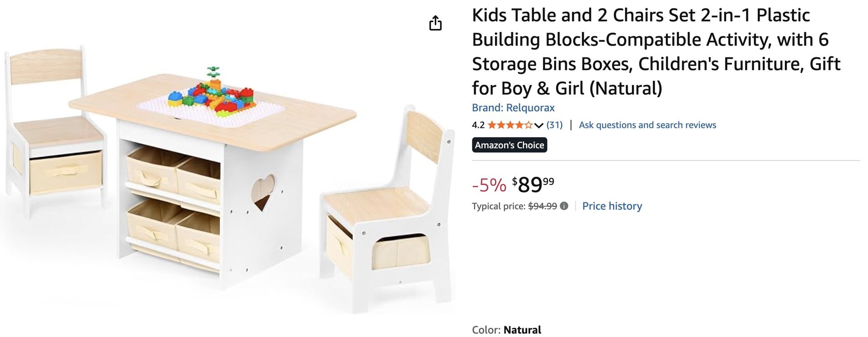Image resolution: width=868 pixels, height=337 pixels.
Task: Open the Price history link
Action: coord(612,206)
